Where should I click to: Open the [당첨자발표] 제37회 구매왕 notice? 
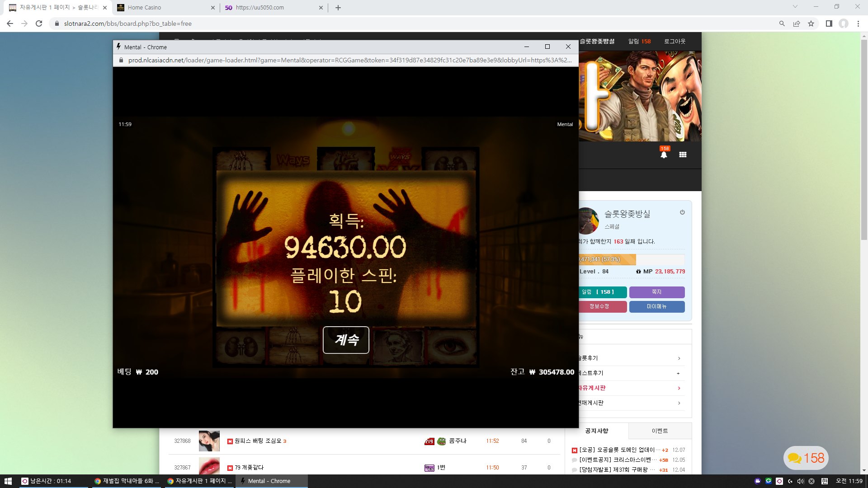[x=617, y=469]
